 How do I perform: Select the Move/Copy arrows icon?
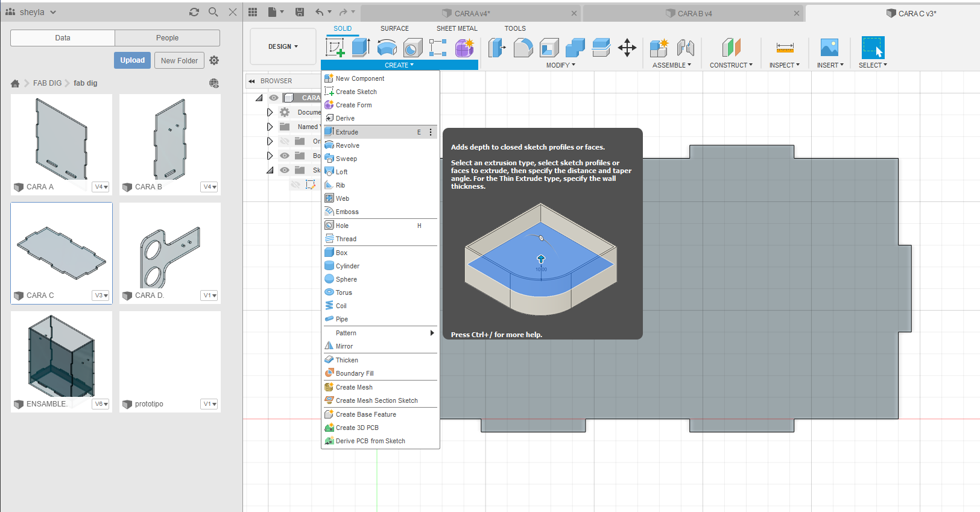pyautogui.click(x=627, y=48)
